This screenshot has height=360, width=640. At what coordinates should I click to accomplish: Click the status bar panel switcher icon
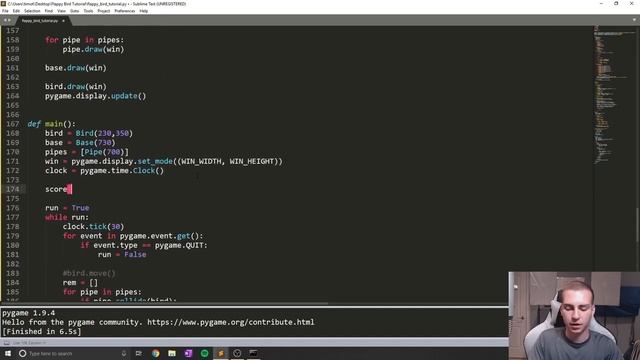[7, 343]
